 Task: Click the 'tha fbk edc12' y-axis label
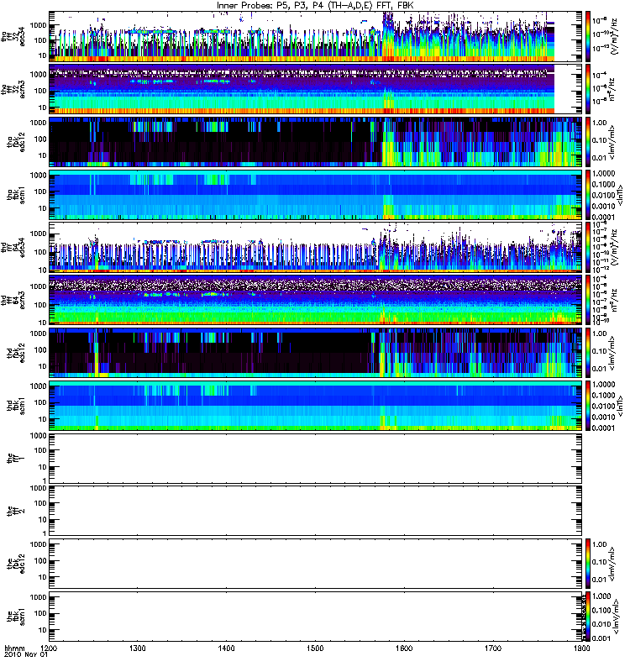[16, 142]
